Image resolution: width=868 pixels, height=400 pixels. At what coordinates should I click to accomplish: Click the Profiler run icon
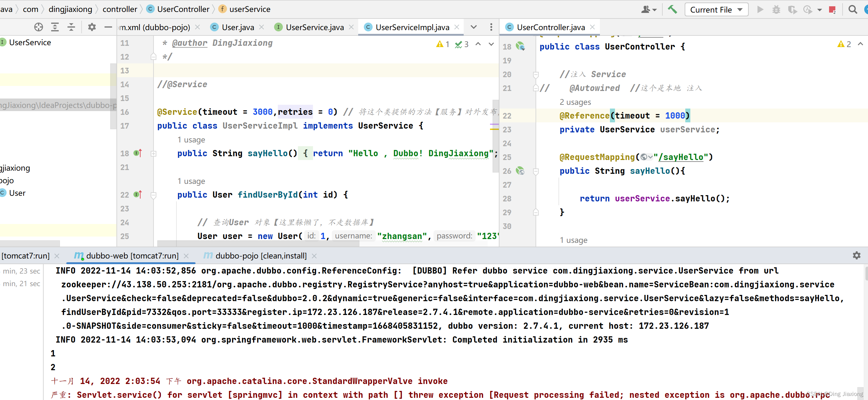point(808,9)
